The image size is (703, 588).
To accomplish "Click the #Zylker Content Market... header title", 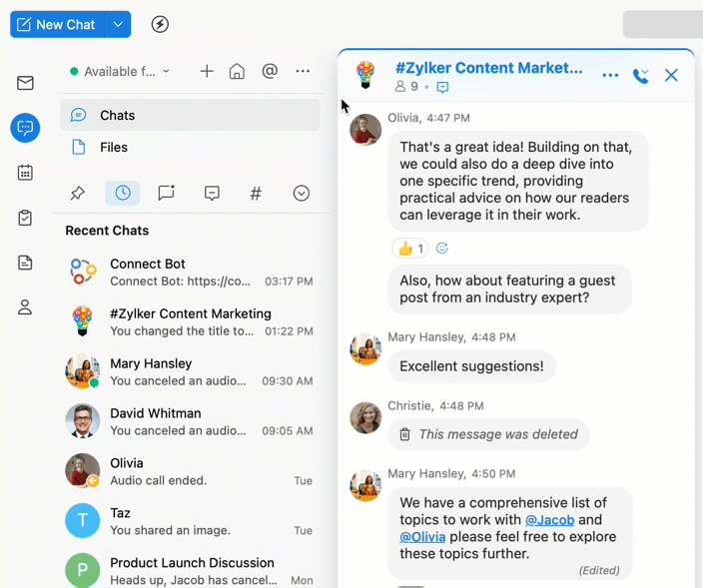I will tap(489, 68).
